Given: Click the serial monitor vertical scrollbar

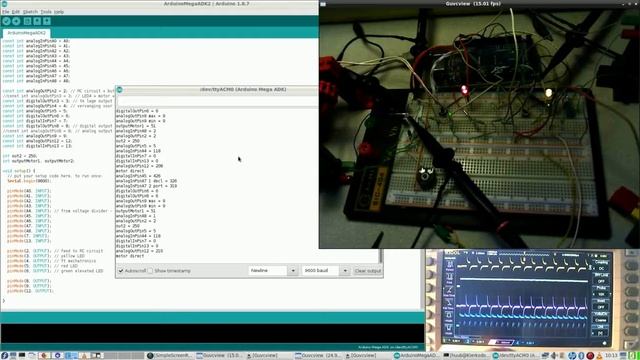Looking at the screenshot, I should [x=381, y=256].
